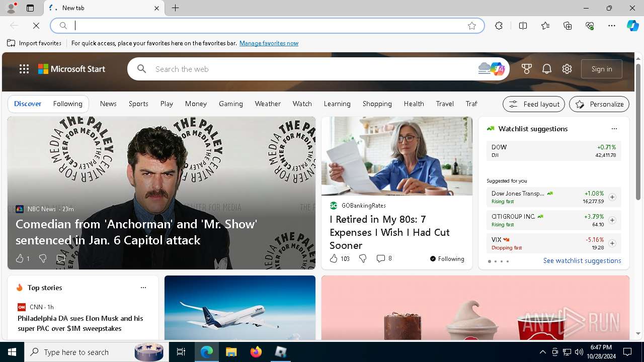
Task: Switch to Following feed tab
Action: pyautogui.click(x=67, y=104)
